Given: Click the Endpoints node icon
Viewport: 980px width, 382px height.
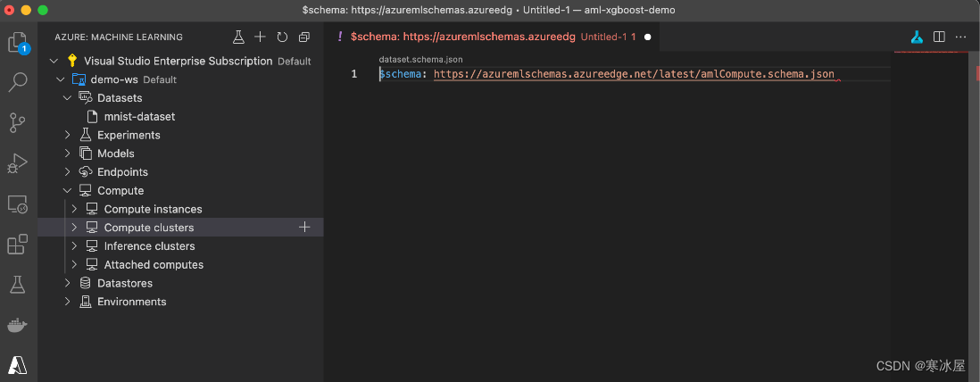Looking at the screenshot, I should point(86,171).
